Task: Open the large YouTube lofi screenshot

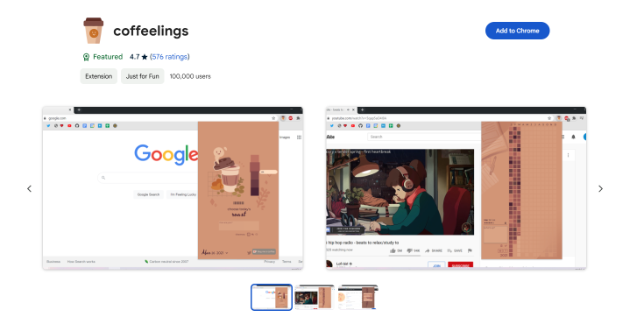Action: [x=456, y=188]
